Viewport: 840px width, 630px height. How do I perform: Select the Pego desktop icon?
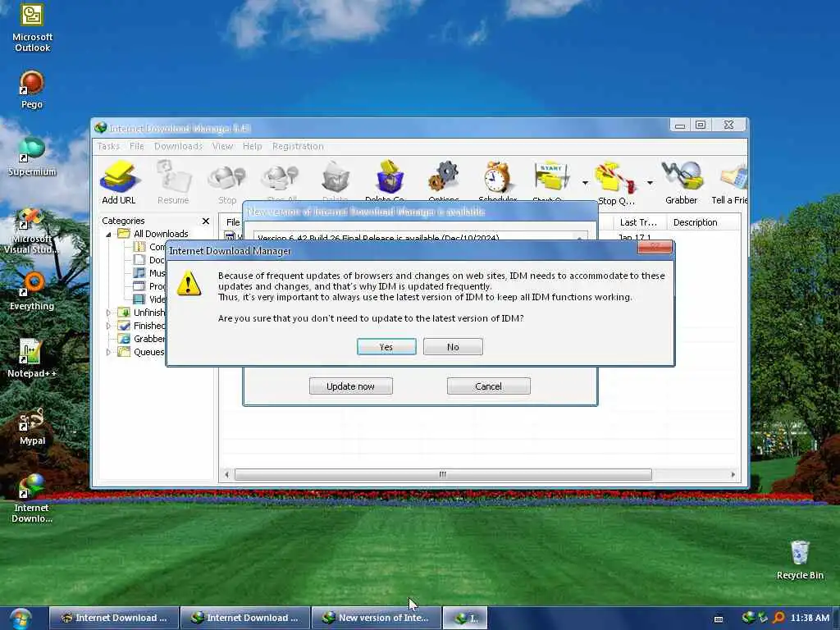pyautogui.click(x=32, y=90)
